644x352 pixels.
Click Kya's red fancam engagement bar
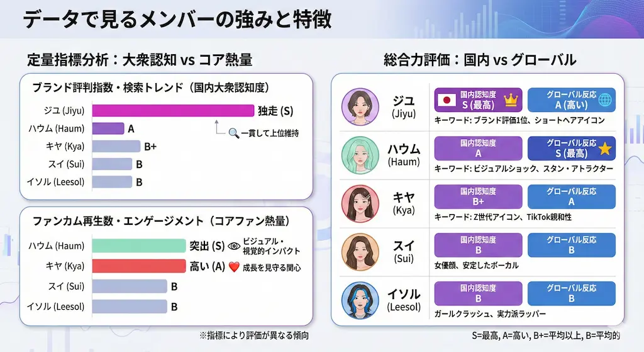pyautogui.click(x=139, y=267)
